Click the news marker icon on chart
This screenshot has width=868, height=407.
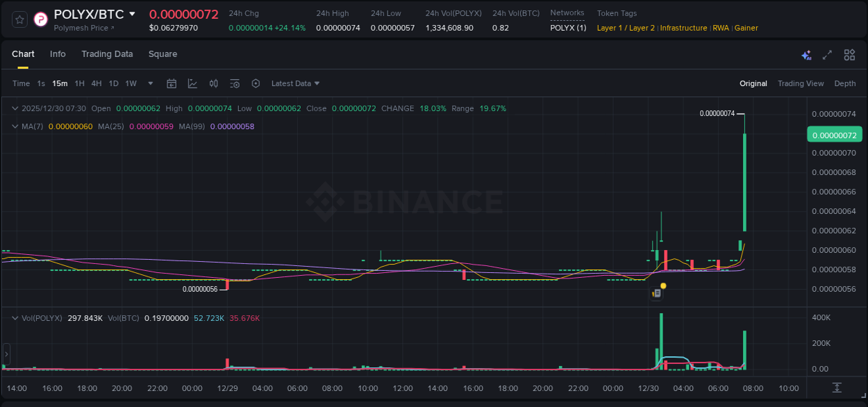[656, 293]
